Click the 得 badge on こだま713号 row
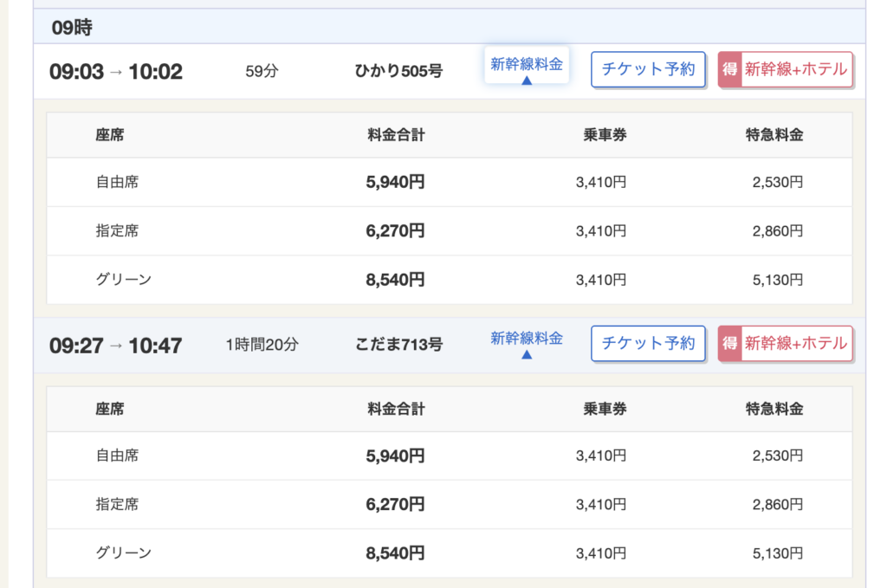The height and width of the screenshot is (588, 887). 729,343
